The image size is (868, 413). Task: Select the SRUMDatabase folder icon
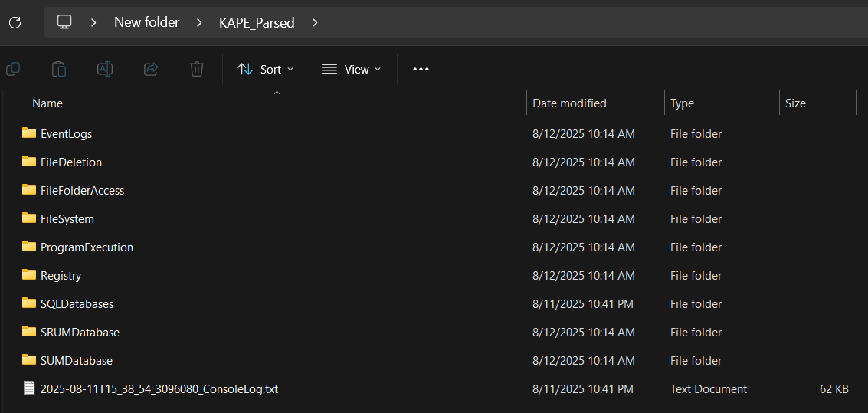[x=29, y=332]
